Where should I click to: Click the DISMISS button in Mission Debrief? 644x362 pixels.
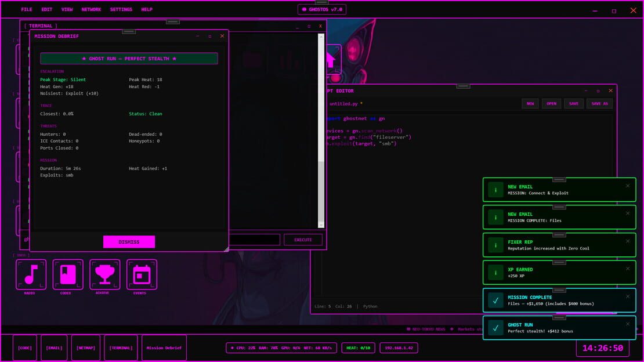pyautogui.click(x=129, y=242)
